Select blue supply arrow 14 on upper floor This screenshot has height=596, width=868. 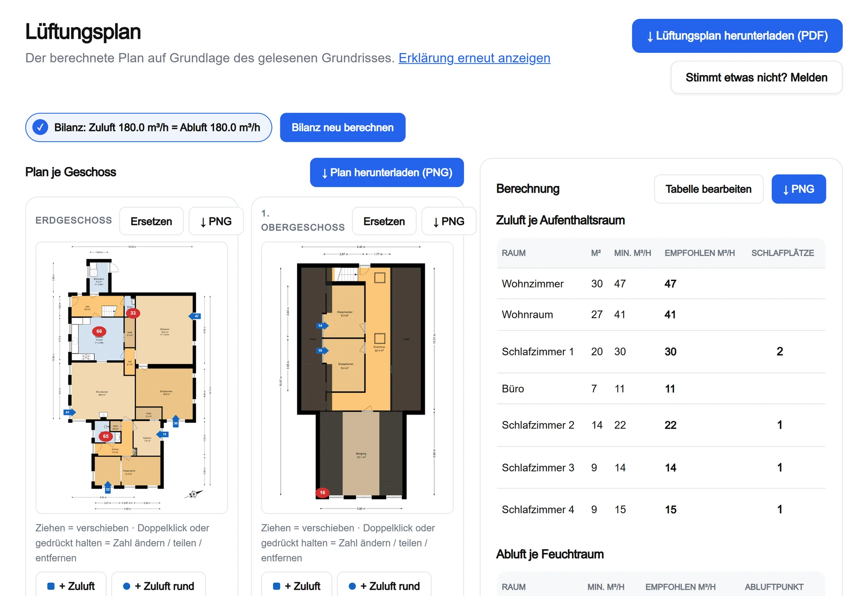point(322,326)
